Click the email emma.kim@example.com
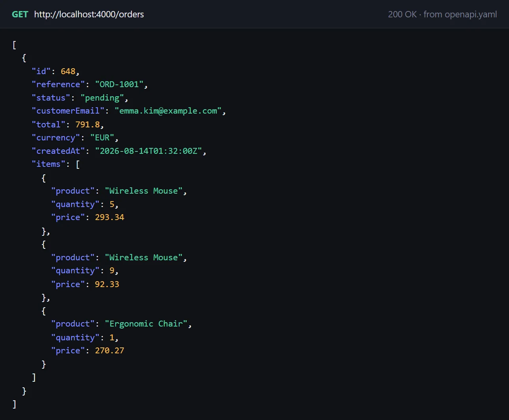The image size is (509, 420). [x=168, y=111]
